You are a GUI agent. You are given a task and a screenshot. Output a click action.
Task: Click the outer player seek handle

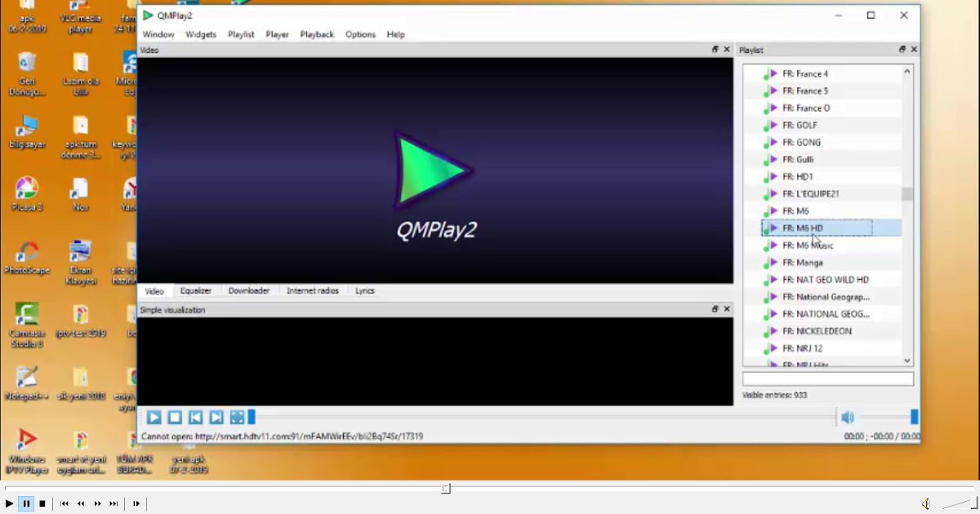[446, 489]
